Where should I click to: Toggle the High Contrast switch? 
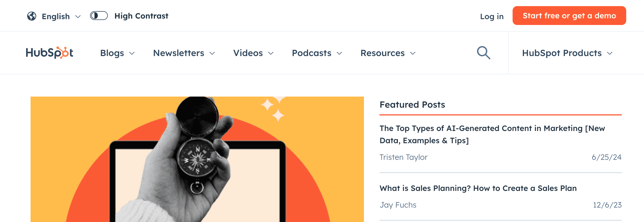click(x=99, y=16)
